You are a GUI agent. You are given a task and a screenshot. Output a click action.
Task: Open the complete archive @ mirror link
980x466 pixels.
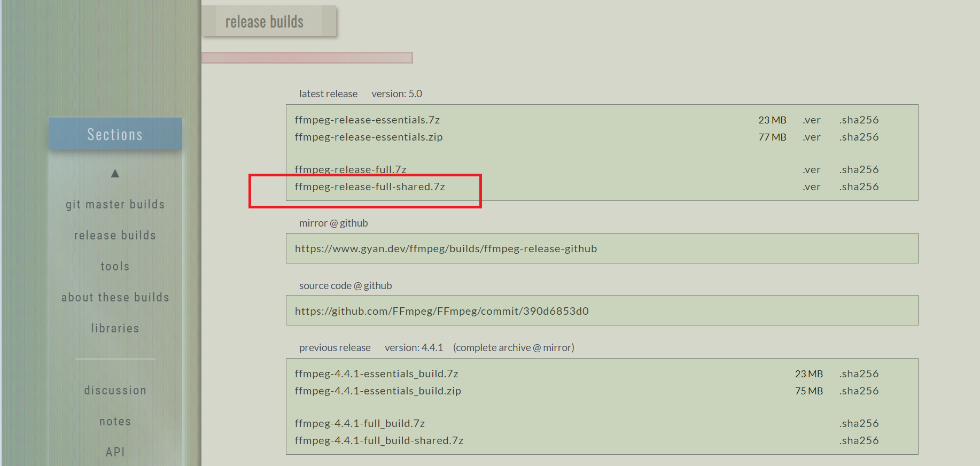514,348
